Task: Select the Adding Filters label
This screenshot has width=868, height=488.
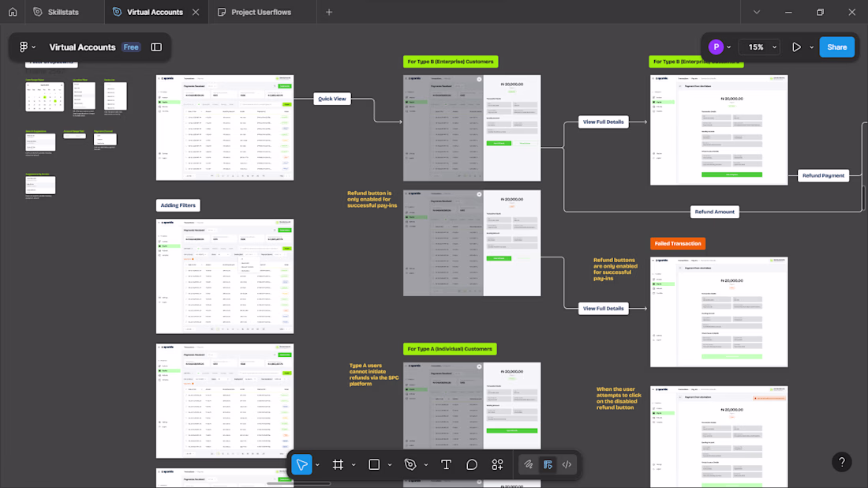Action: [x=178, y=205]
